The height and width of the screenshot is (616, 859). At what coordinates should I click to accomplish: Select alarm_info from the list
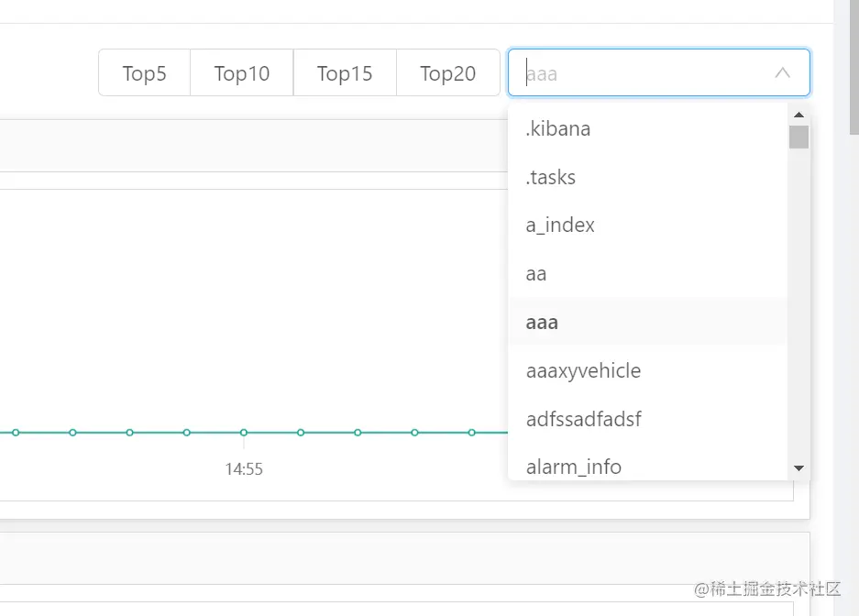[x=574, y=467]
